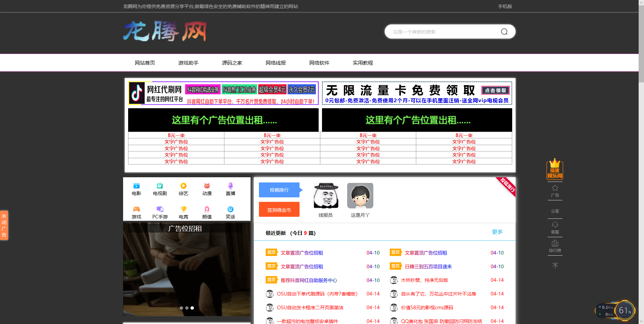Image resolution: width=644 pixels, height=324 pixels.
Task: Open QQ美化包 张国荣 article
Action: point(441,321)
